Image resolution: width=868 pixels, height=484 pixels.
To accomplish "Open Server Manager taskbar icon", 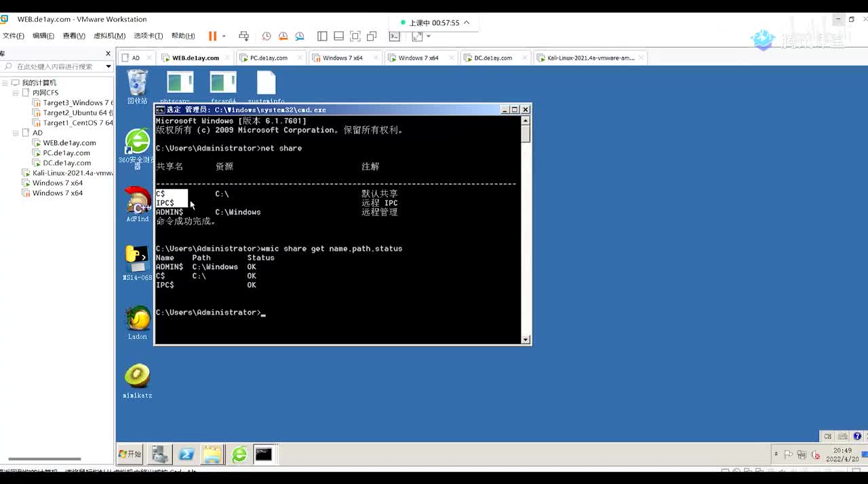I will [x=160, y=454].
